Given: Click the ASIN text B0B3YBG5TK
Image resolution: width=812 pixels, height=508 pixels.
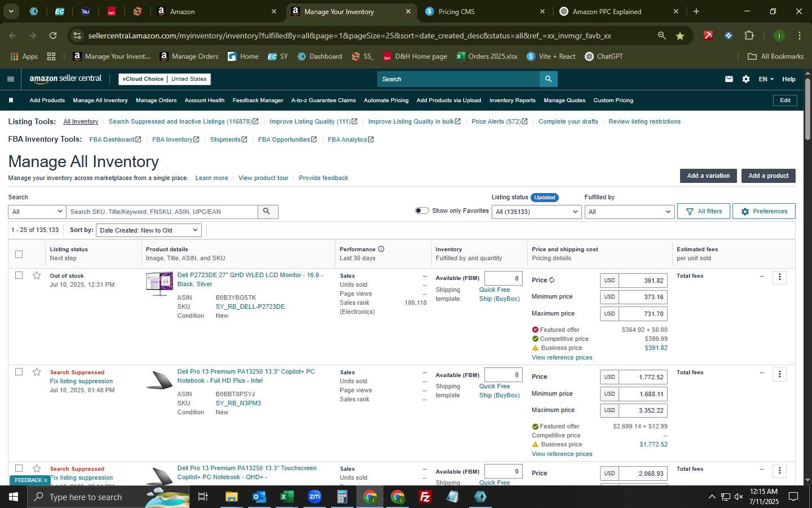Looking at the screenshot, I should pyautogui.click(x=236, y=297).
